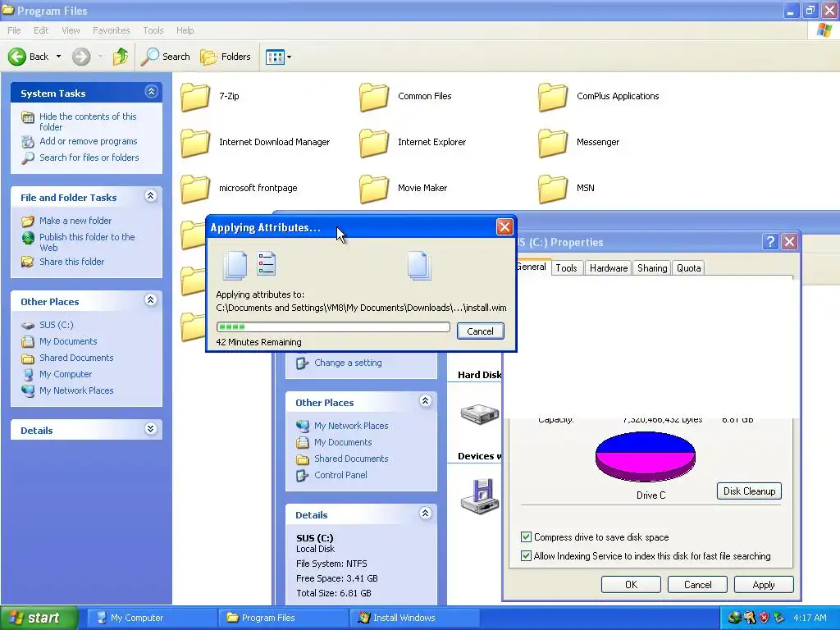The width and height of the screenshot is (840, 630).
Task: Click Cancel in Properties dialog
Action: pyautogui.click(x=697, y=584)
